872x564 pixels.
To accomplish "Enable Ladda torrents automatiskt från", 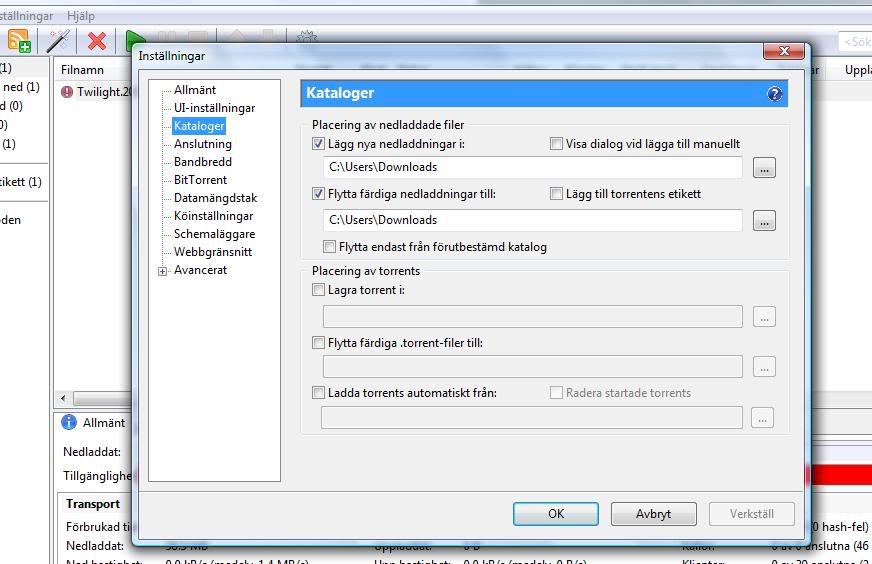I will [318, 393].
